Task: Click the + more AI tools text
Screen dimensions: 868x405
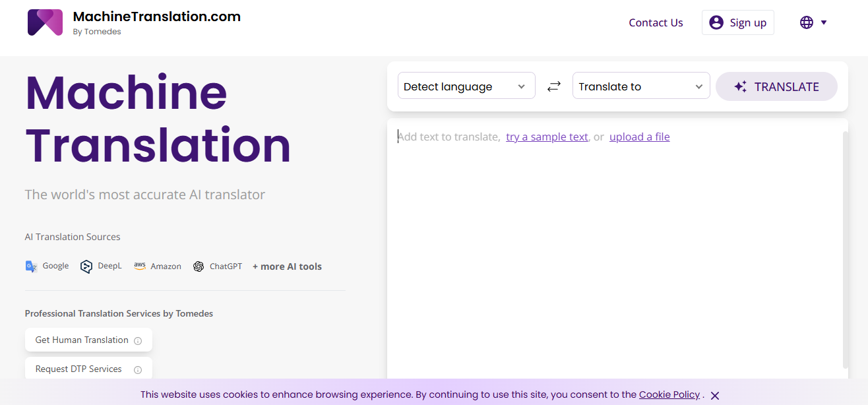Action: 287,266
